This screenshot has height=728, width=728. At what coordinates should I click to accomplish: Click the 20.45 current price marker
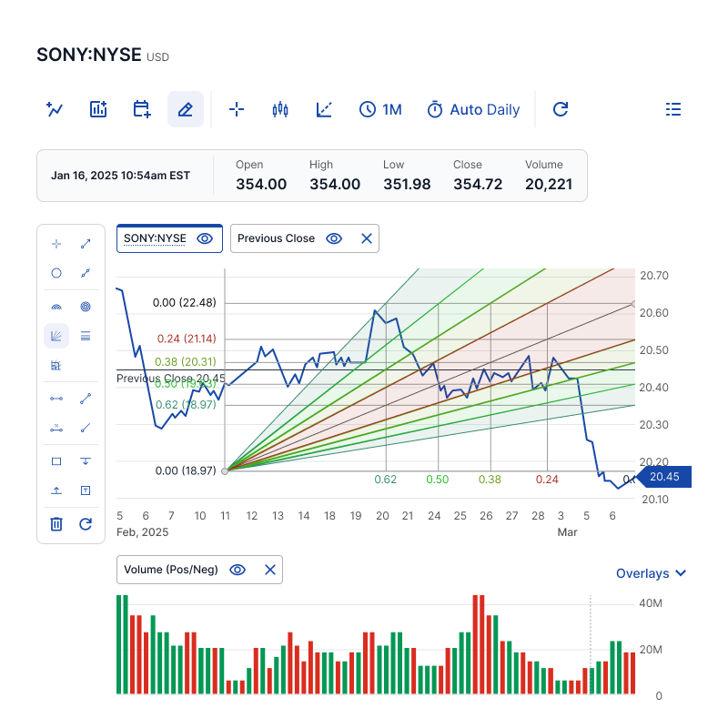[664, 477]
